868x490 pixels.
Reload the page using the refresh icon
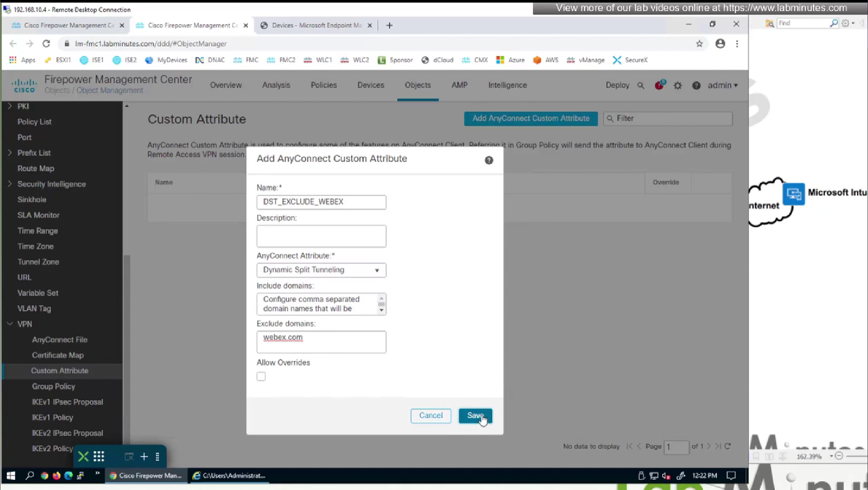point(46,44)
